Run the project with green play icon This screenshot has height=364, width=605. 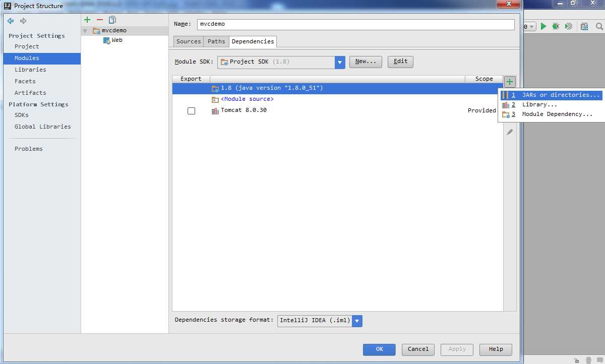(x=543, y=26)
